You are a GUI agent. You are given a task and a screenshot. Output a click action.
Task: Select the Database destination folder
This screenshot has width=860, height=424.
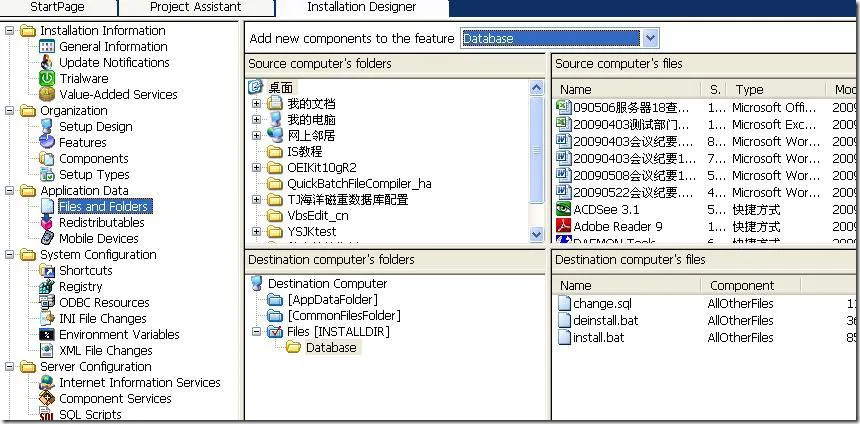330,347
